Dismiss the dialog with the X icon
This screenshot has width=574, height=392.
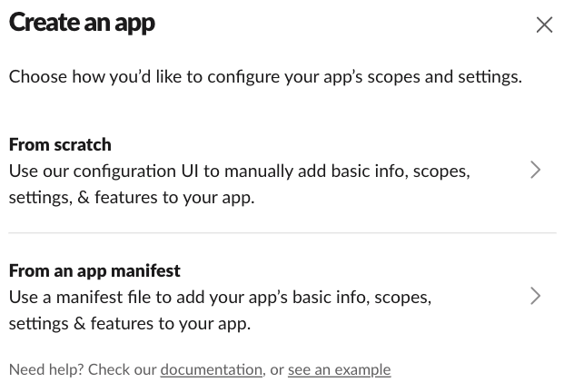point(544,24)
